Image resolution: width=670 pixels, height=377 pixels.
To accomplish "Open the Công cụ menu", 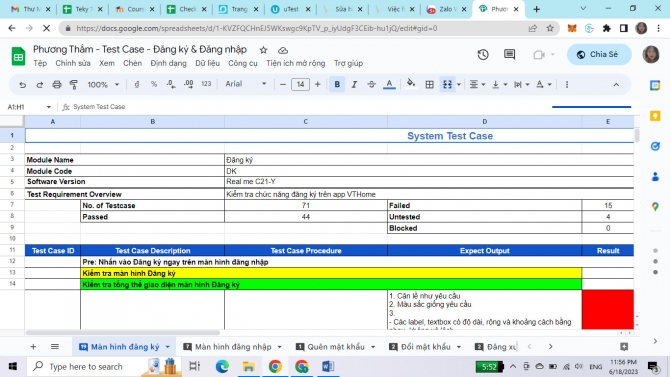I will pos(243,63).
